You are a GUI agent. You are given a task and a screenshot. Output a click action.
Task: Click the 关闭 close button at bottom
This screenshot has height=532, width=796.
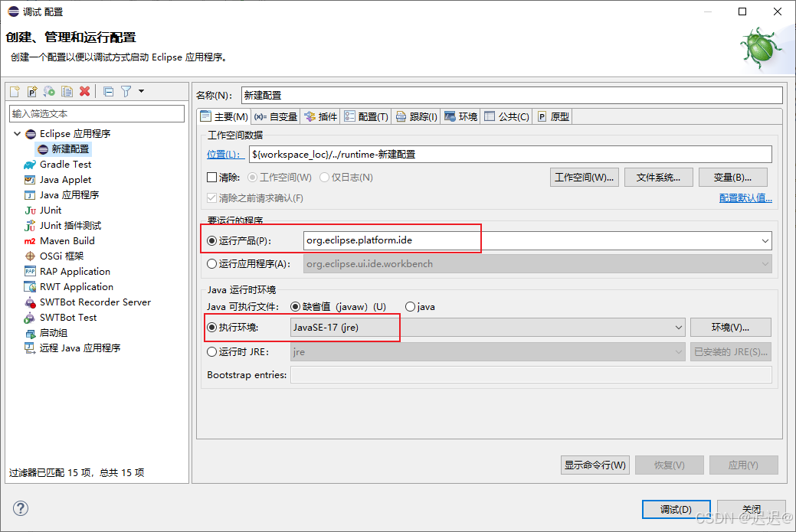pyautogui.click(x=752, y=509)
